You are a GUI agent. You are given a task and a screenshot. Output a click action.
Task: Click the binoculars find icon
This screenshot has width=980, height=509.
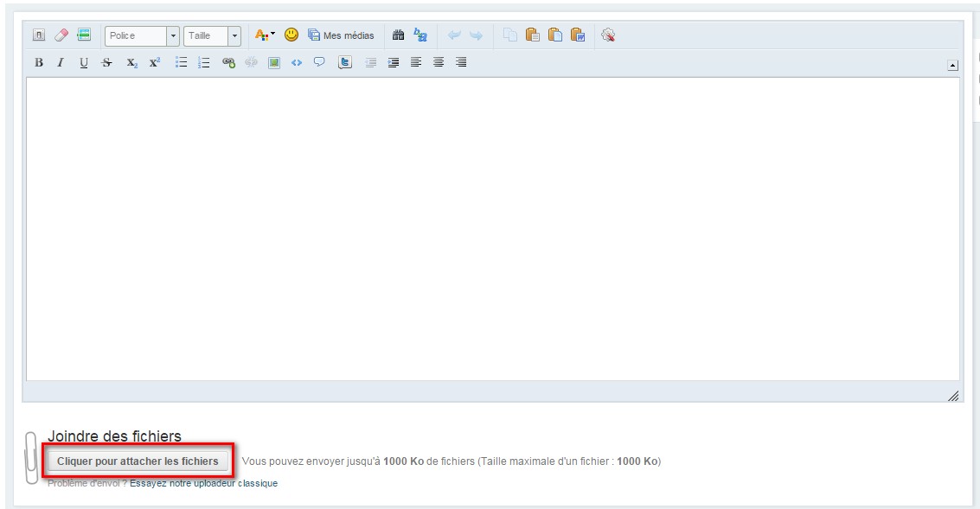[x=398, y=35]
